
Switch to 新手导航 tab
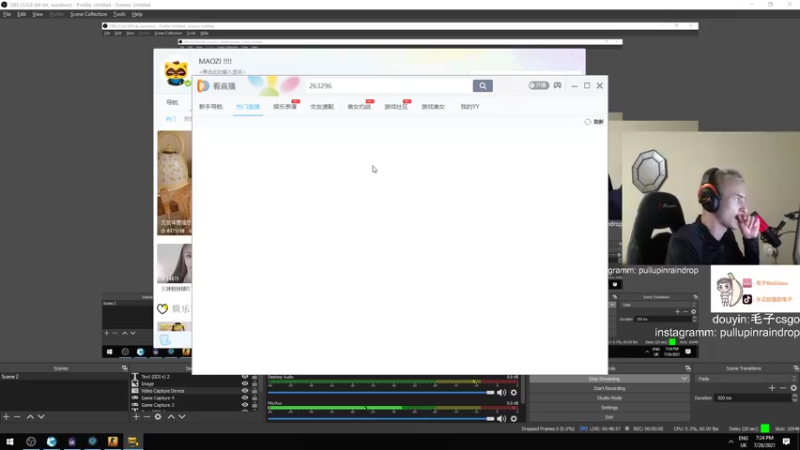[x=211, y=107]
